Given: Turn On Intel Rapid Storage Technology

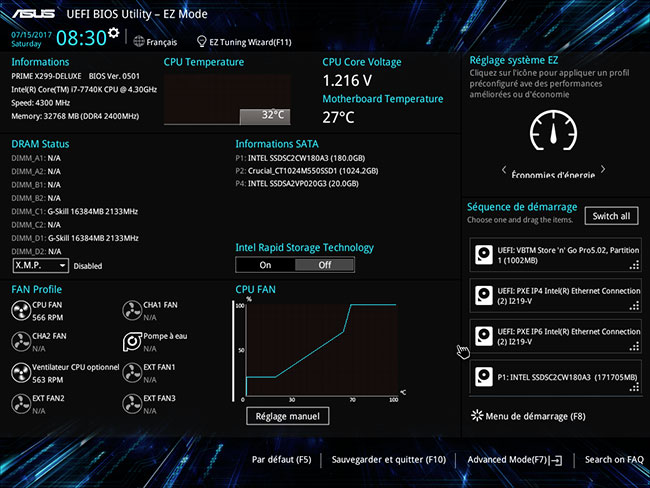Looking at the screenshot, I should (265, 265).
